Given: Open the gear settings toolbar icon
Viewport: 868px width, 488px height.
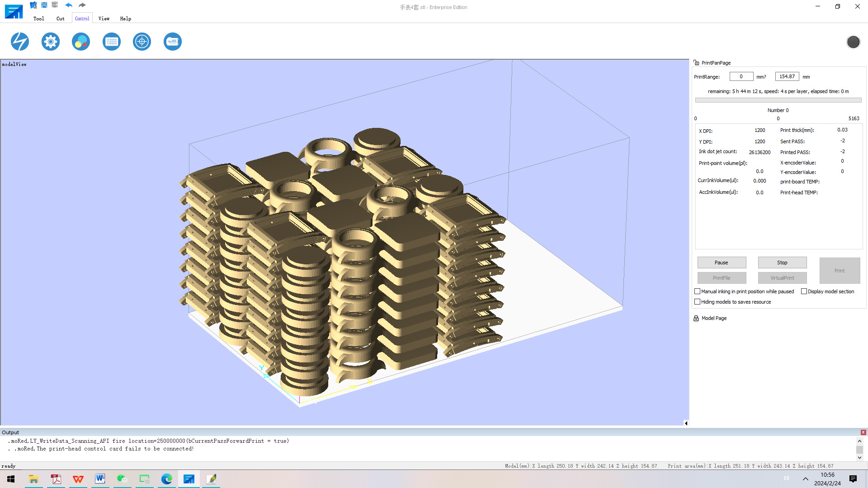Looking at the screenshot, I should tap(51, 42).
